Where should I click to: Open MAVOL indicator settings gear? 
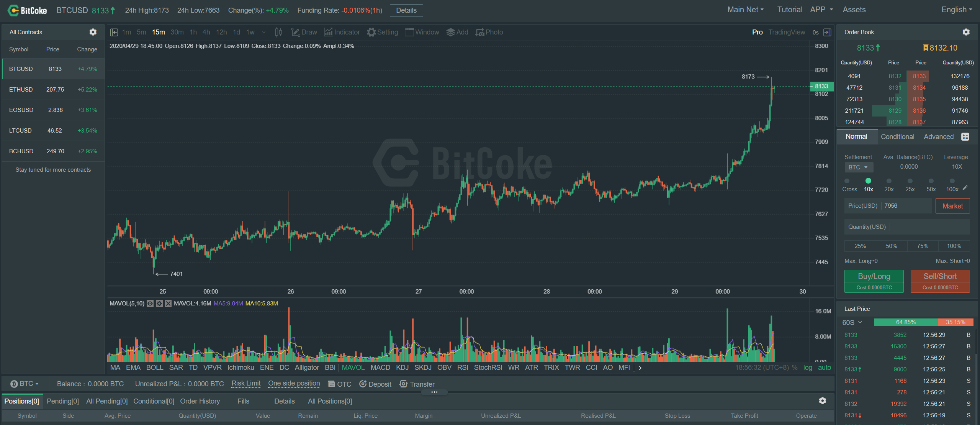[159, 304]
